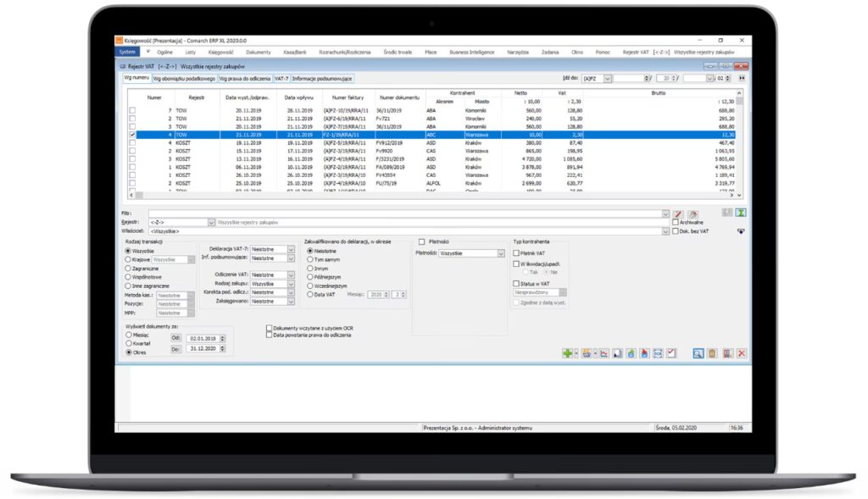868x499 pixels.
Task: Open the Płatności dropdown list
Action: (500, 252)
